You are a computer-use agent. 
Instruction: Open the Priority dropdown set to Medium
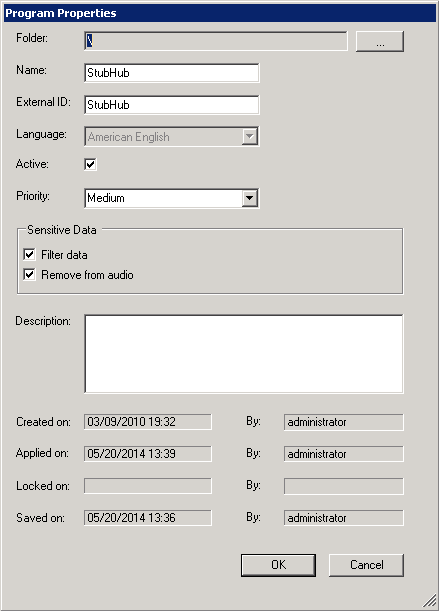click(x=171, y=198)
